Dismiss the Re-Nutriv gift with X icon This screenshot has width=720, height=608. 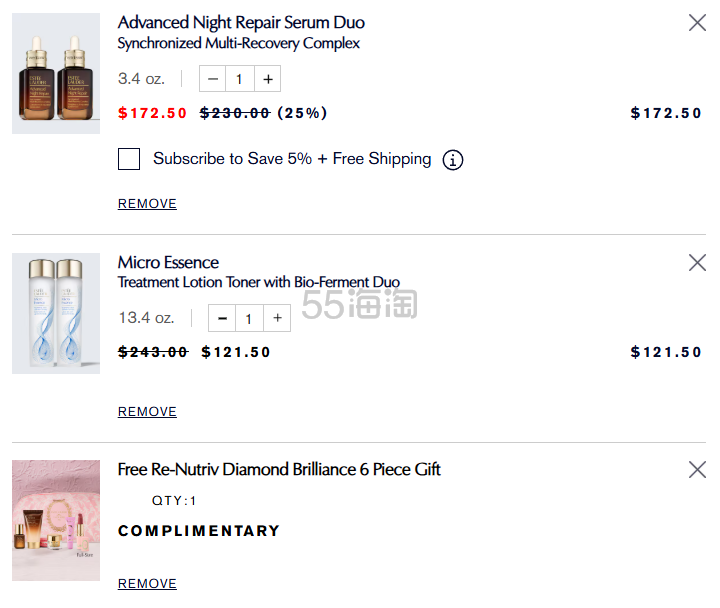(697, 470)
